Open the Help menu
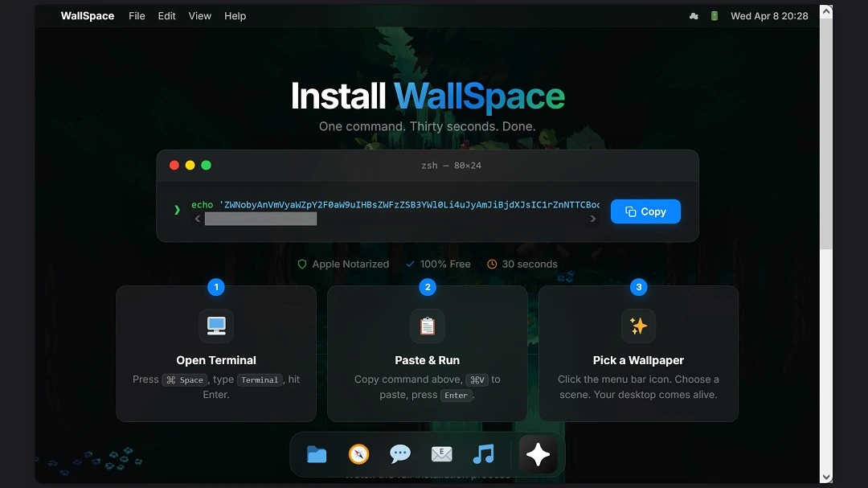 tap(235, 15)
